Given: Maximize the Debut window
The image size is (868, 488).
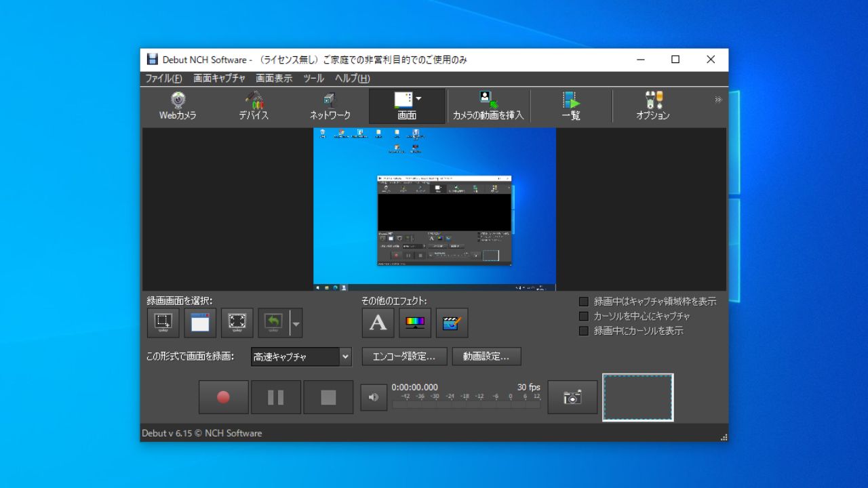Looking at the screenshot, I should coord(675,60).
